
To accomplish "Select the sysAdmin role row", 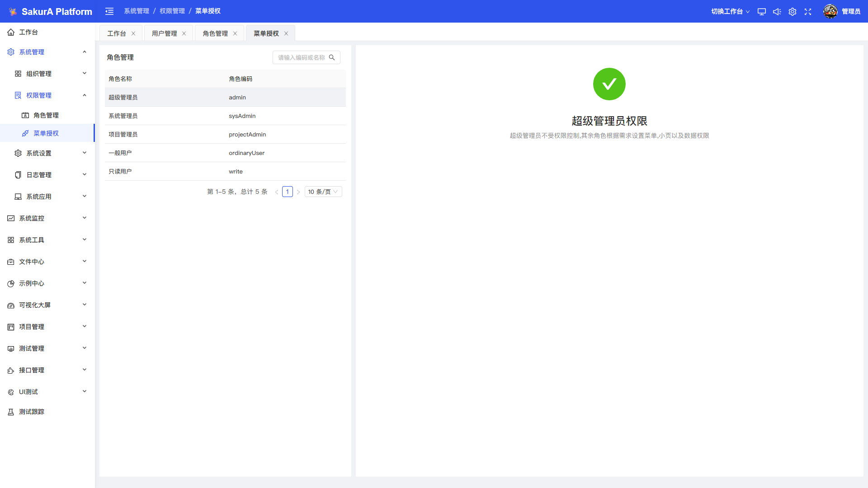I will [x=225, y=116].
